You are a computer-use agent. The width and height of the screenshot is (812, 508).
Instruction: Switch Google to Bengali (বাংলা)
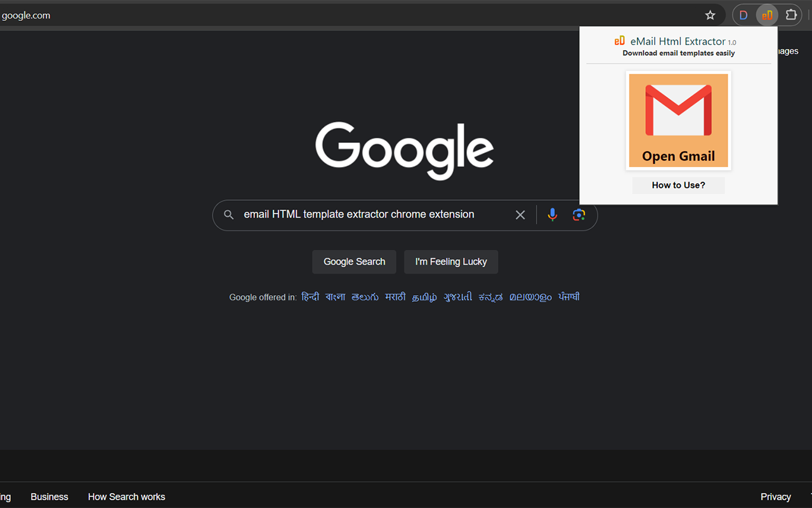(336, 297)
